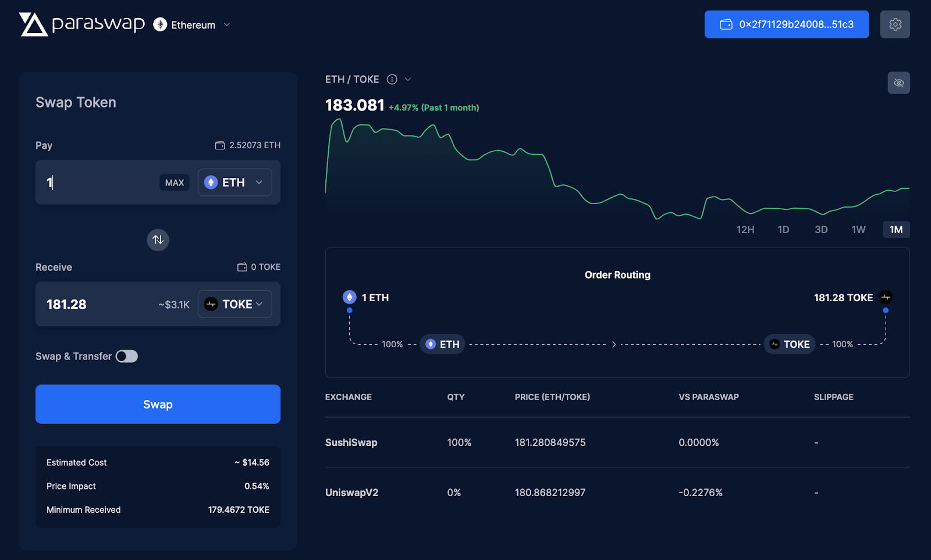Click the SushiSwap 0.0000% value
The height and width of the screenshot is (560, 931).
699,443
